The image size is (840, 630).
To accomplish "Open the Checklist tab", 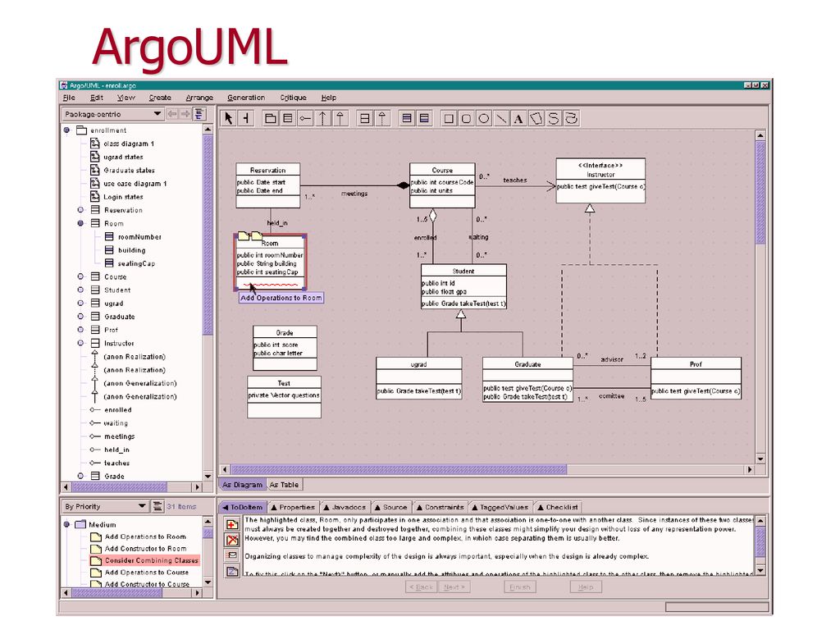I will click(x=558, y=507).
